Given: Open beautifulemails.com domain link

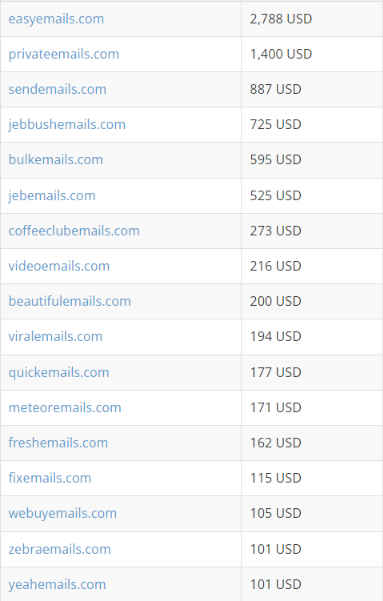Looking at the screenshot, I should pyautogui.click(x=70, y=301).
